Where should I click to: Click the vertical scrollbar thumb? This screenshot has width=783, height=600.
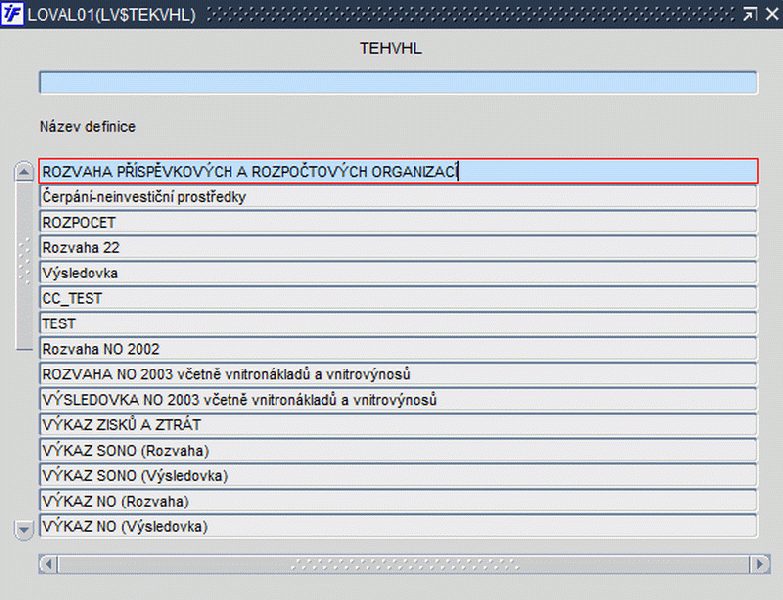tap(24, 266)
